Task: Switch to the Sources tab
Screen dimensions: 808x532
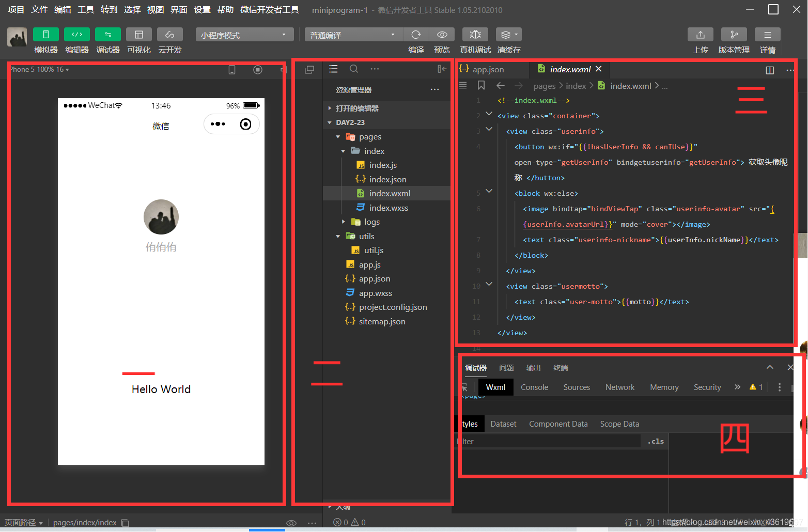Action: (x=577, y=387)
